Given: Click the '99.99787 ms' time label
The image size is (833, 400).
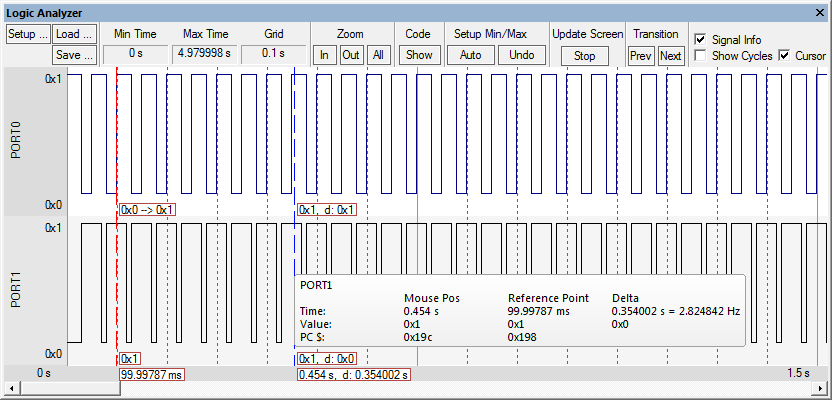Looking at the screenshot, I should (152, 375).
